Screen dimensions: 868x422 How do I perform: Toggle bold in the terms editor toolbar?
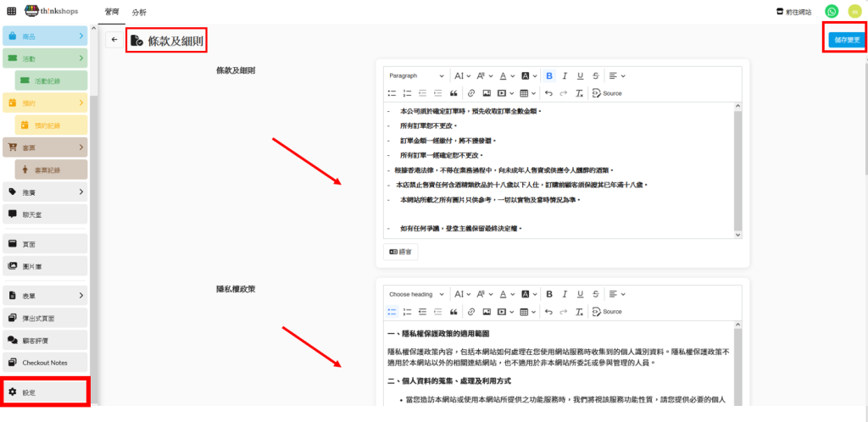549,76
